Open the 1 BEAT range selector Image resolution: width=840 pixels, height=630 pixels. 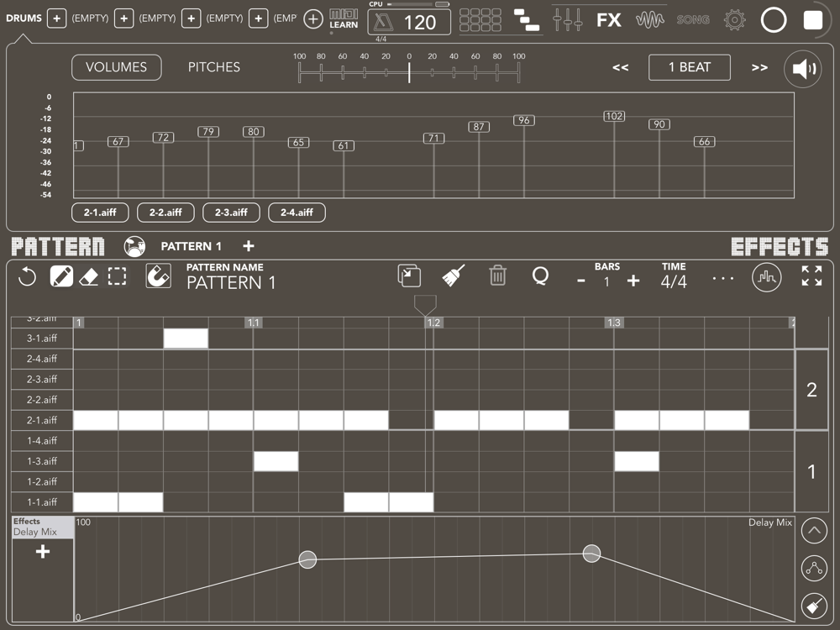tap(690, 67)
